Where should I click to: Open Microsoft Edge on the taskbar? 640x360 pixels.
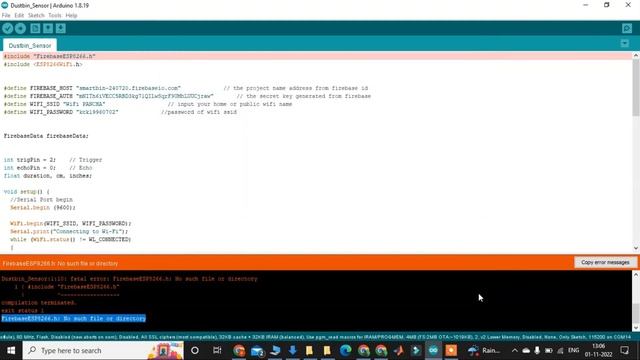346,351
